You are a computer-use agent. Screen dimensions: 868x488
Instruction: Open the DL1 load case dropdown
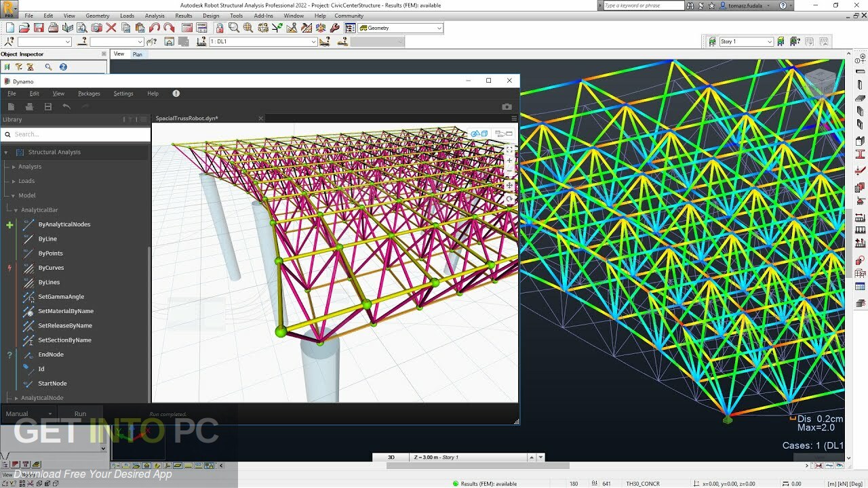click(313, 42)
